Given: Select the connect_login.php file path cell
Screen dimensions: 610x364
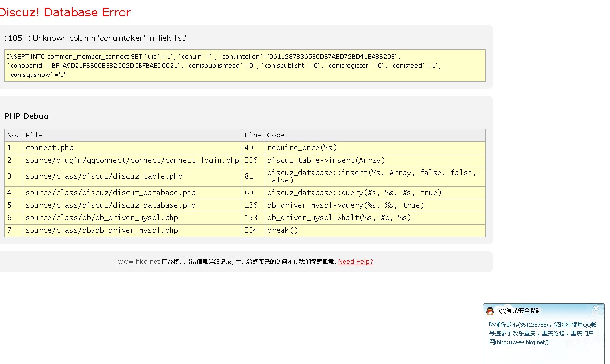Looking at the screenshot, I should (x=132, y=160).
